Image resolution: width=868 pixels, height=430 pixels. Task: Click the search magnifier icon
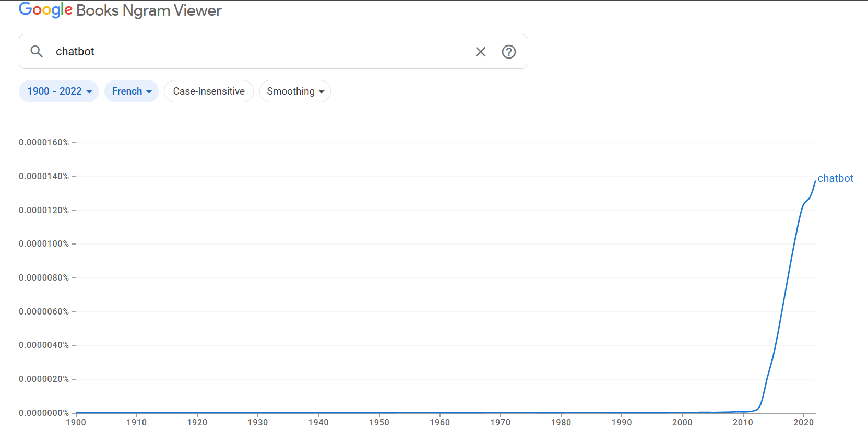[36, 51]
